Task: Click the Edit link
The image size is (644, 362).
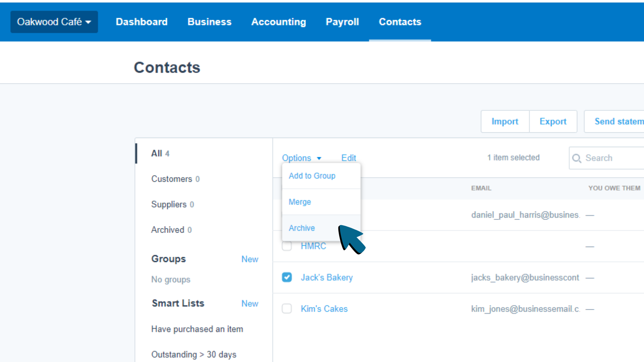Action: (x=348, y=158)
